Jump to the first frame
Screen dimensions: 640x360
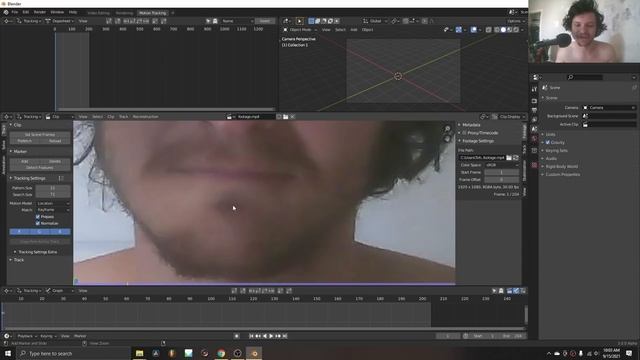point(251,336)
